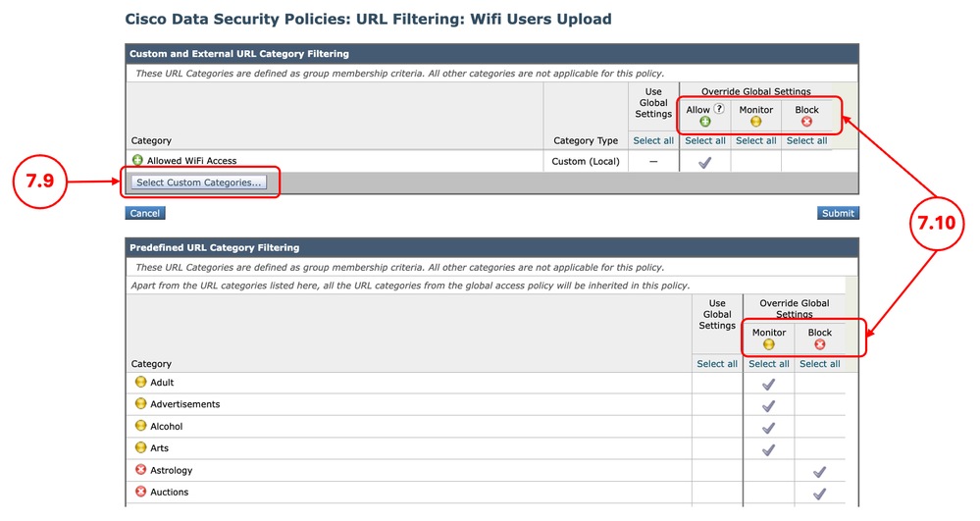Image resolution: width=980 pixels, height=521 pixels.
Task: Select all under Block, Predefined table
Action: coord(820,364)
